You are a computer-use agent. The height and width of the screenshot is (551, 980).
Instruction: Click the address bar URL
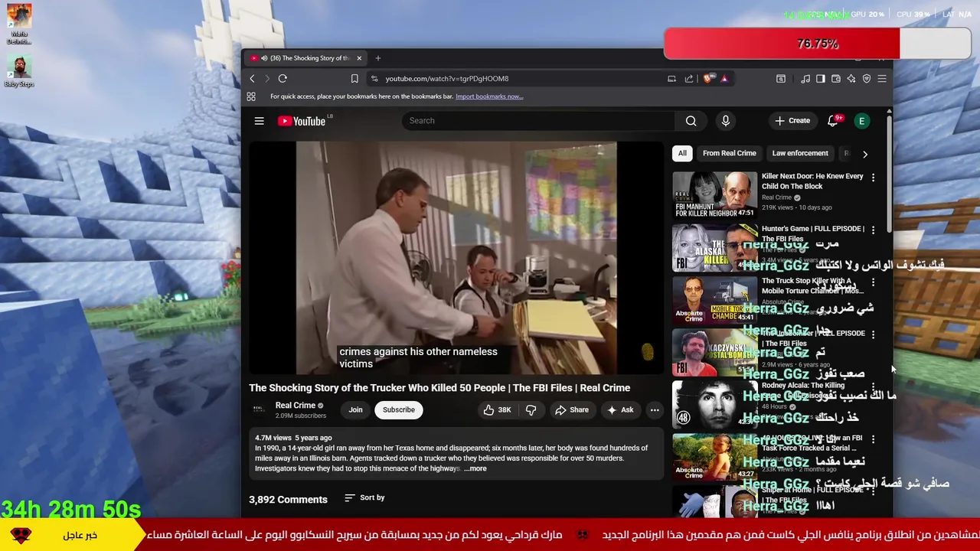click(447, 78)
